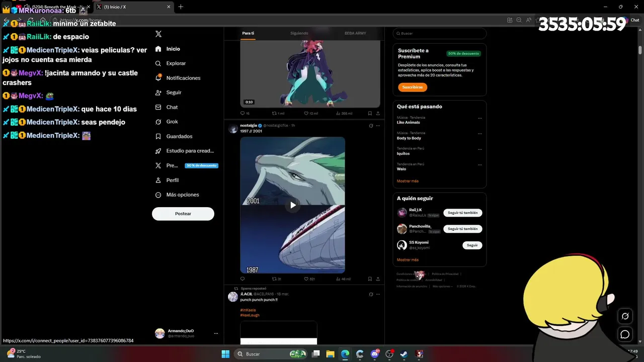Open floating Grok button at bottom right
This screenshot has width=644, height=362.
pyautogui.click(x=625, y=316)
